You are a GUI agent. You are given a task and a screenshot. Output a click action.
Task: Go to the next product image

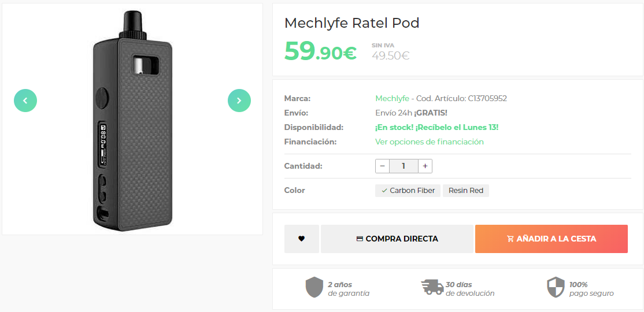click(x=239, y=101)
